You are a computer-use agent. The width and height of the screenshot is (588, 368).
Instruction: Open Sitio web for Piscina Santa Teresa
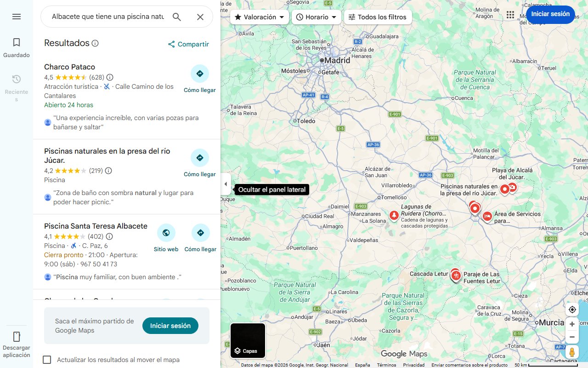click(166, 238)
